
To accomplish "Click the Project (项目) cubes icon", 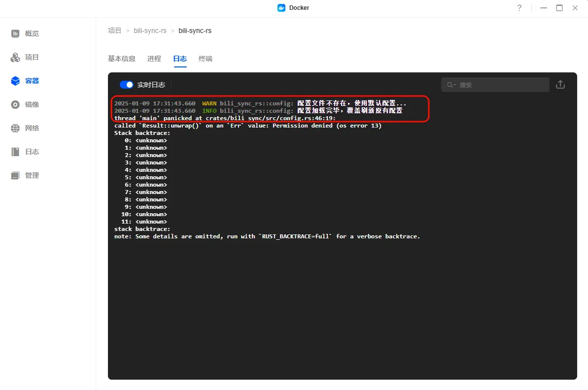I will click(x=15, y=57).
